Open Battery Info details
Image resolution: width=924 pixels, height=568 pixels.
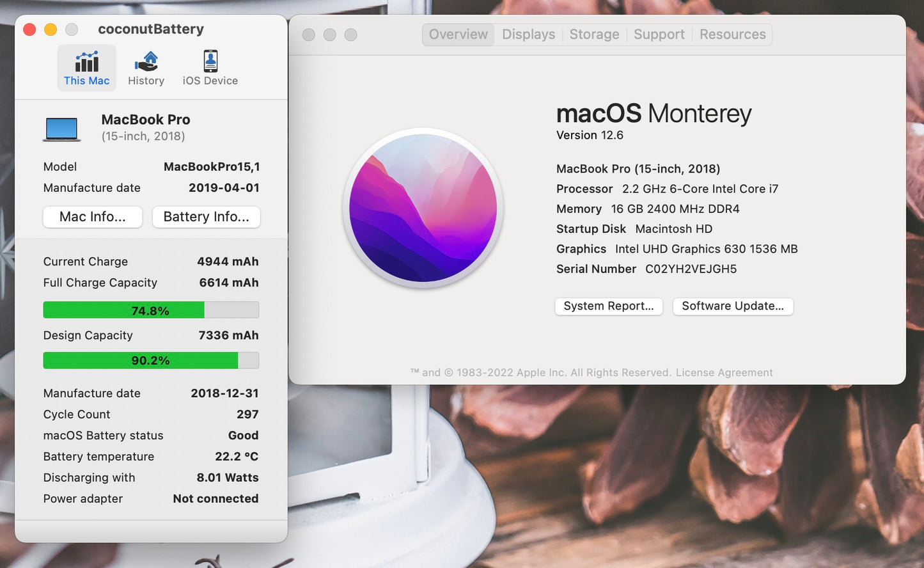206,217
